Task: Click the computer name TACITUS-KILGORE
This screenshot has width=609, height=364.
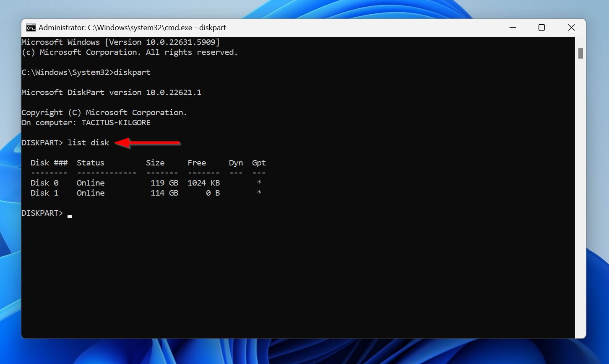Action: pos(116,122)
